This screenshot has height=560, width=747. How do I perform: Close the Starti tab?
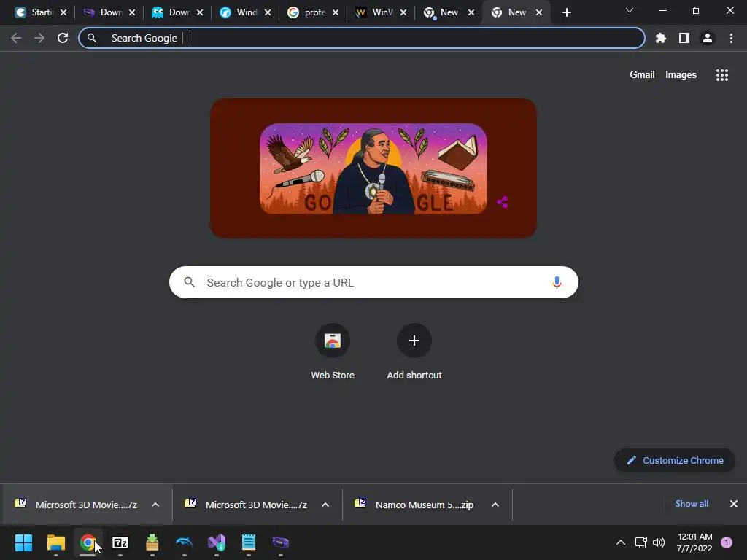pyautogui.click(x=63, y=12)
